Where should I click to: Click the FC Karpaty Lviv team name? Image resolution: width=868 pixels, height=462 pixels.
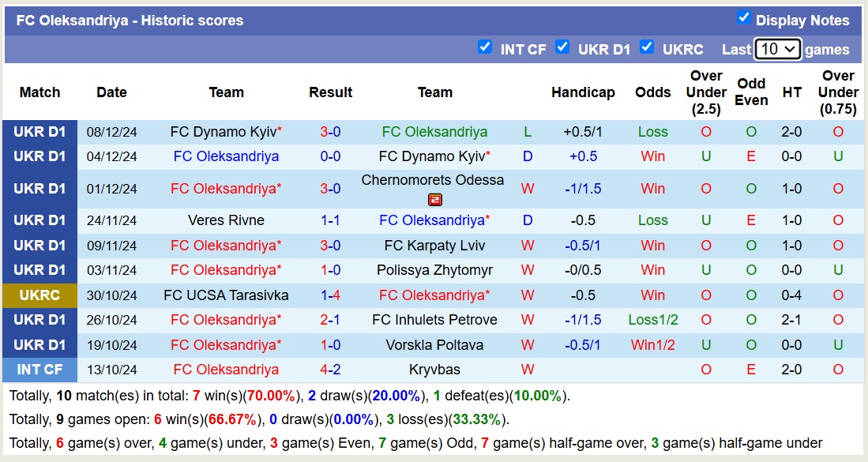[434, 246]
